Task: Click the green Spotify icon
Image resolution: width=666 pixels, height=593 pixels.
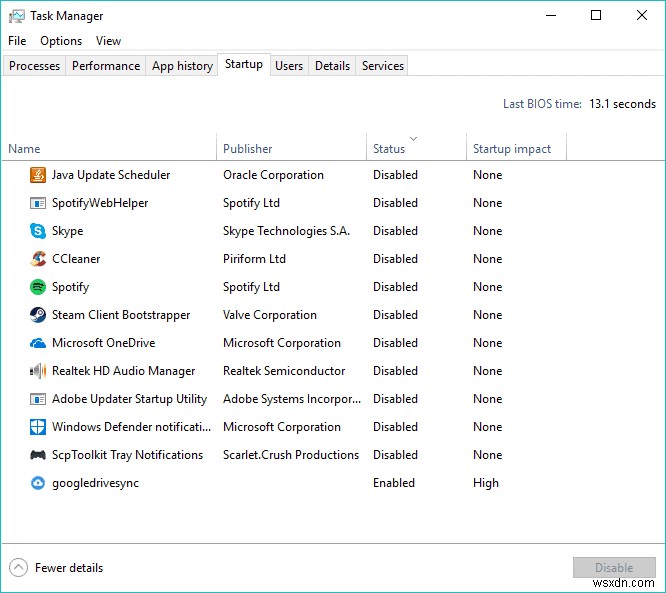Action: click(38, 287)
